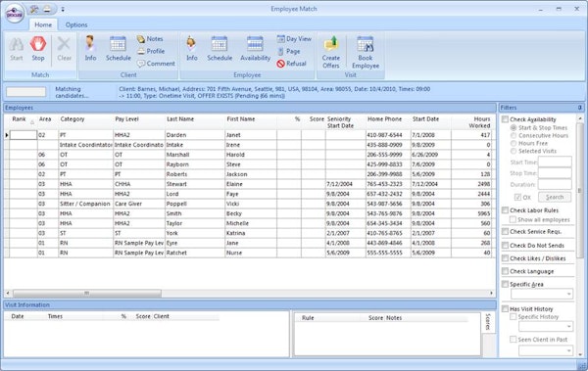This screenshot has height=371, width=588.
Task: Open the Specific History dropdown
Action: tap(568, 327)
